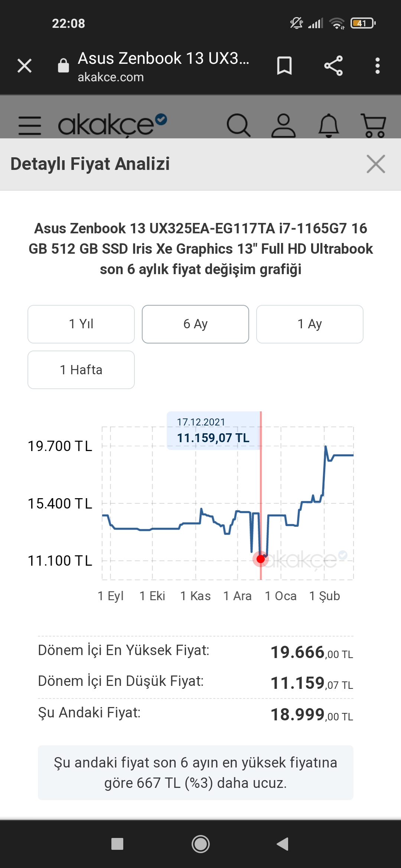The image size is (401, 868).
Task: Tap the Android home button
Action: pos(200,844)
